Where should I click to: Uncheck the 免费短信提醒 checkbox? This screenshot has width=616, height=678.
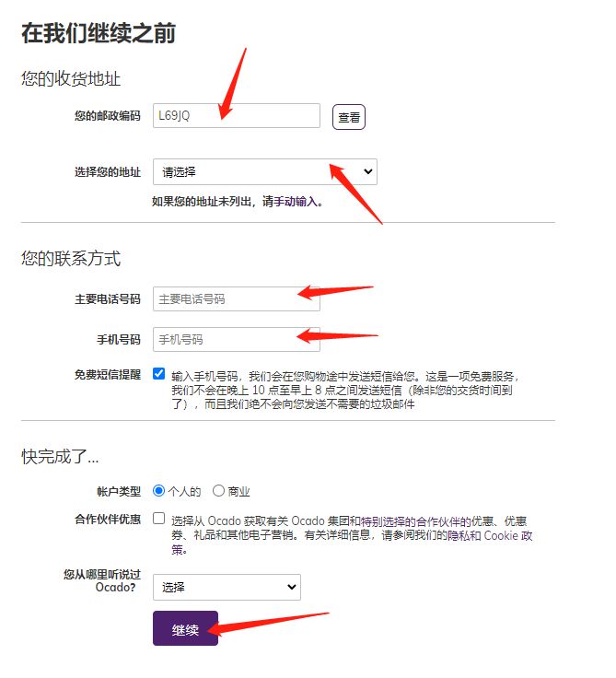[x=158, y=373]
